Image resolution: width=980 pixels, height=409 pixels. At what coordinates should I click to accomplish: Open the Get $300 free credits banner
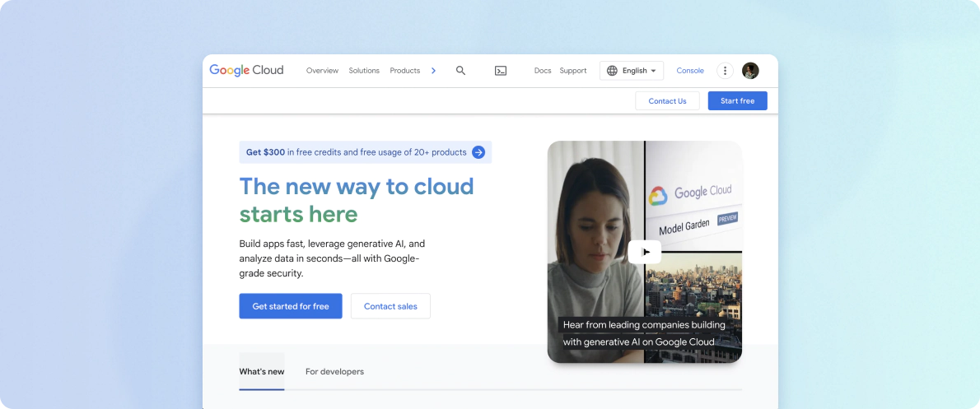[366, 151]
